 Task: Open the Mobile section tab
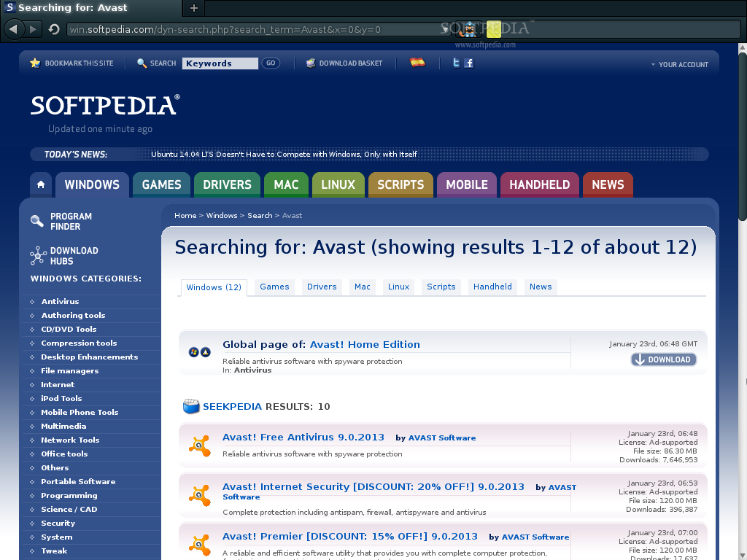point(467,184)
